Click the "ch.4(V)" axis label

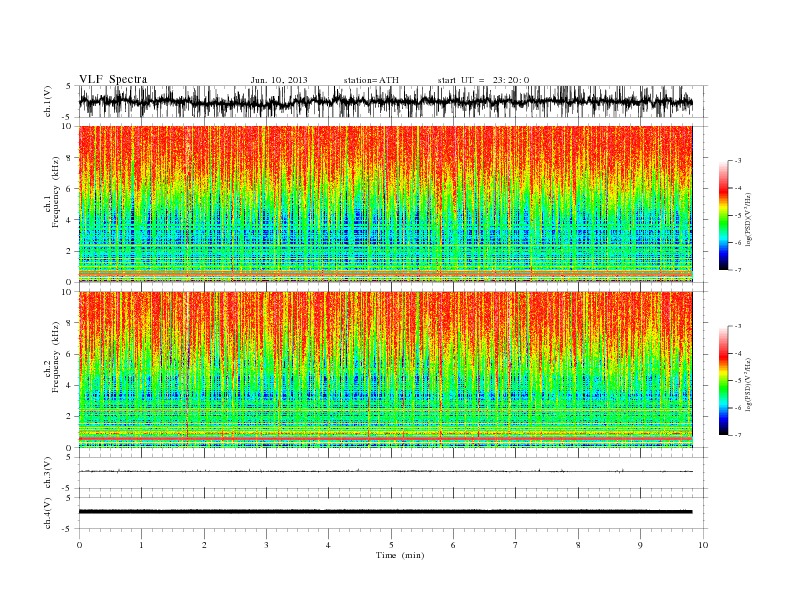tap(48, 513)
